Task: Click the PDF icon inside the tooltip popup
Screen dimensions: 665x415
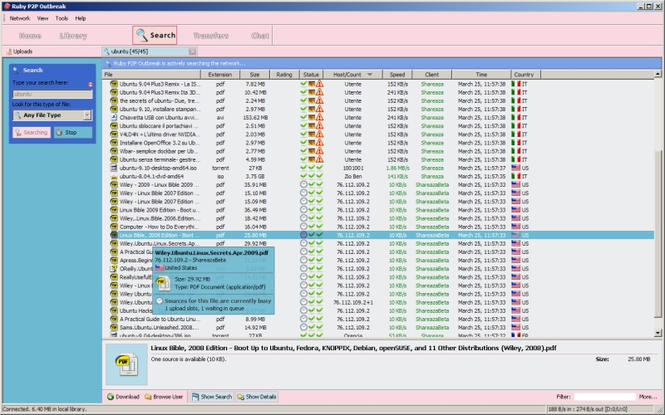Action: 164,283
